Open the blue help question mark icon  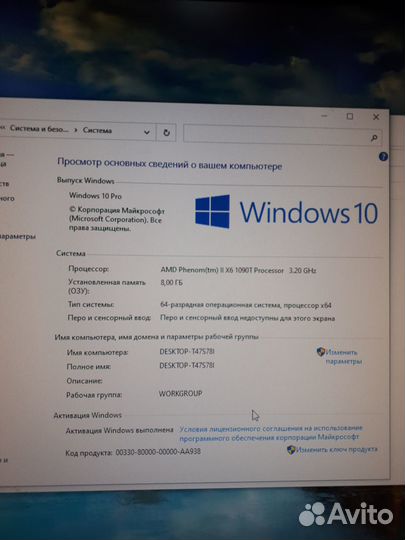click(x=383, y=157)
